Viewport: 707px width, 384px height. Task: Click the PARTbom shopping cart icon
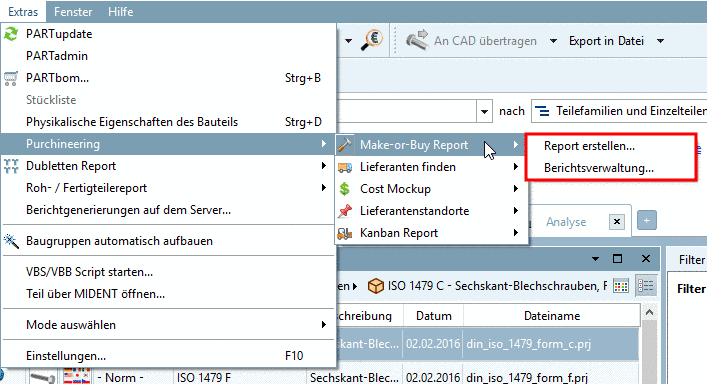(x=11, y=78)
